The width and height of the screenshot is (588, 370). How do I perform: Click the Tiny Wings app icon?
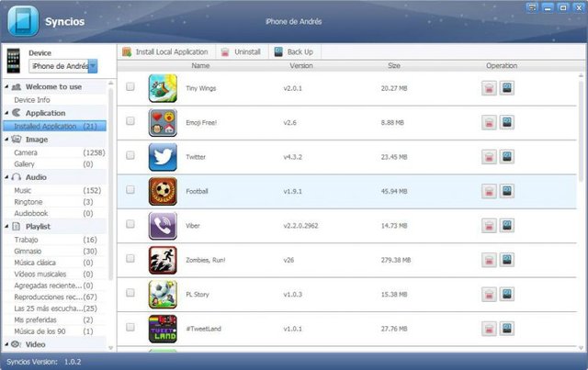[x=163, y=88]
